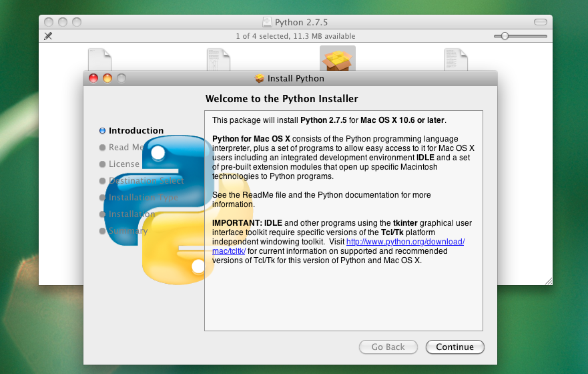This screenshot has width=588, height=374.
Task: Close the Install Python window
Action: 93,78
